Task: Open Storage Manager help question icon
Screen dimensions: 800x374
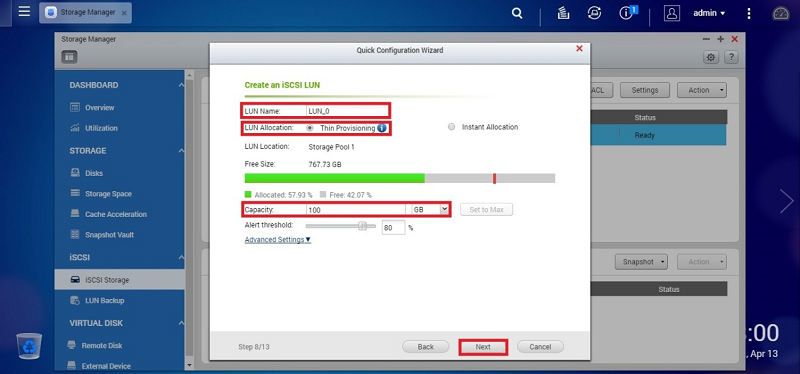Action: [731, 57]
